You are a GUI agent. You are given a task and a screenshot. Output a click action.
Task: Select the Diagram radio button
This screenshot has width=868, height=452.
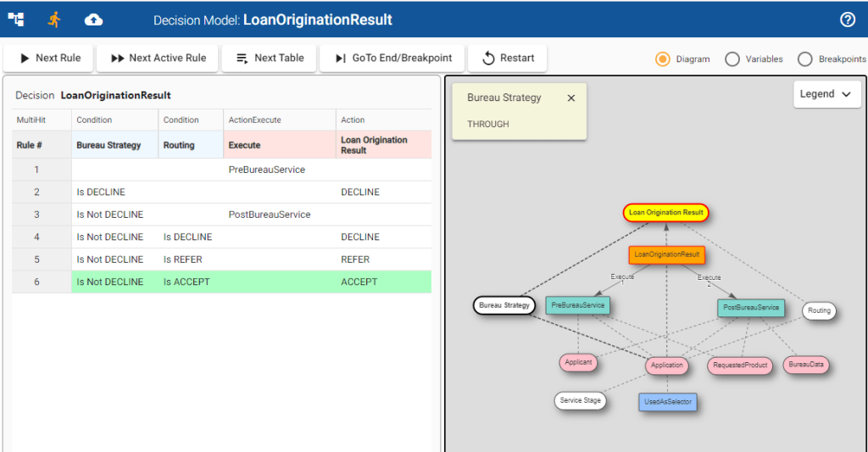tap(663, 59)
